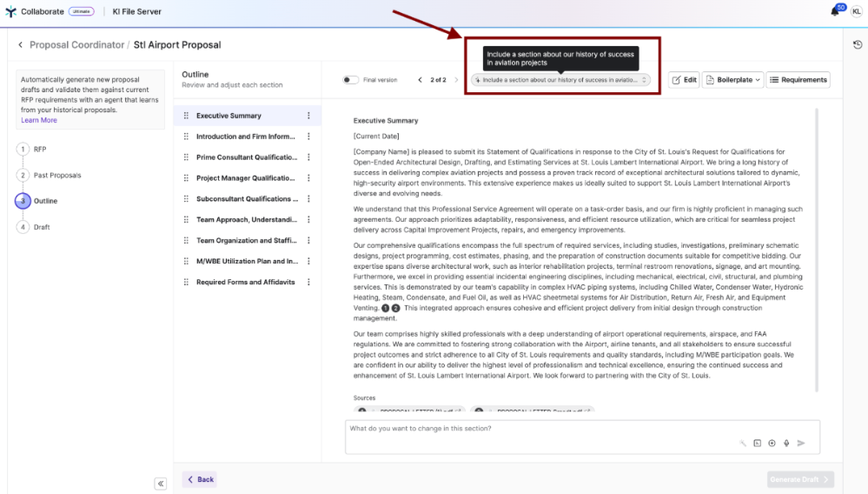Open the KL user avatar menu

(x=857, y=11)
